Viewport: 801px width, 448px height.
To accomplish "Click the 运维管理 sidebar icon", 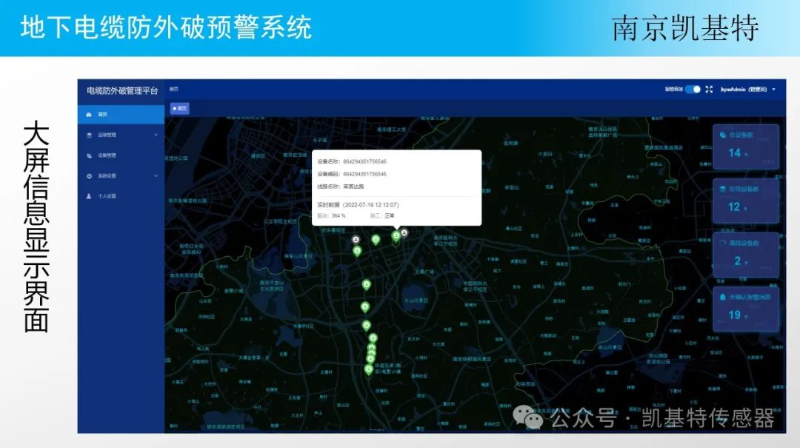I will point(89,135).
